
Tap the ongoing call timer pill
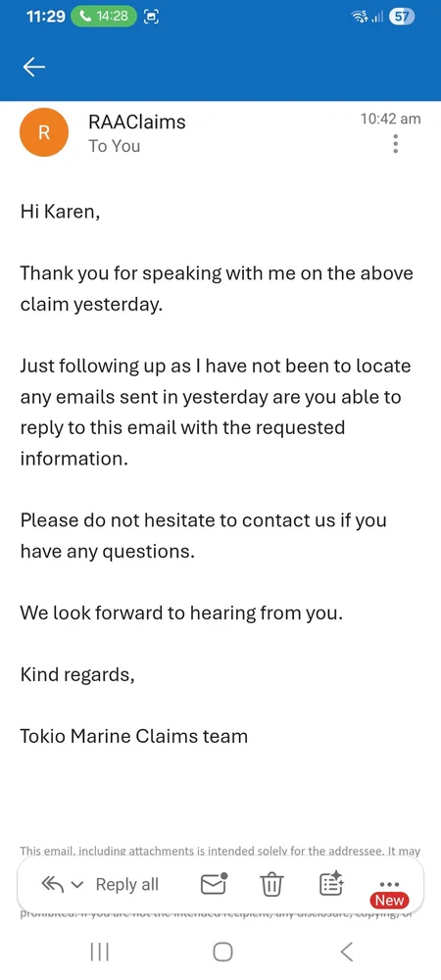tap(104, 17)
